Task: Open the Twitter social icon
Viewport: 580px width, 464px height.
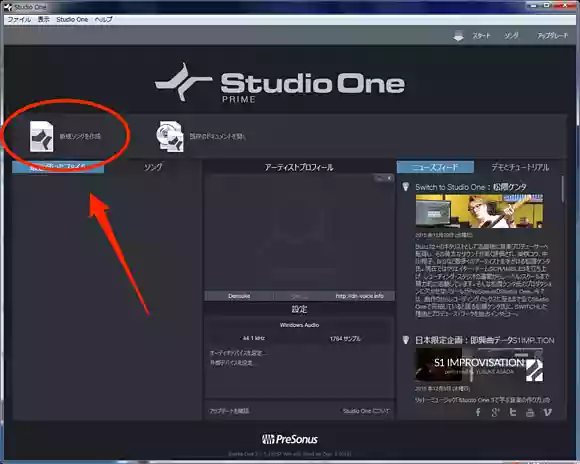Action: point(513,412)
